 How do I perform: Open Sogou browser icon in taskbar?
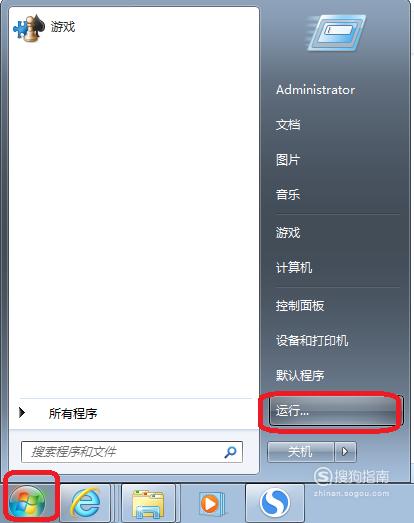[275, 503]
